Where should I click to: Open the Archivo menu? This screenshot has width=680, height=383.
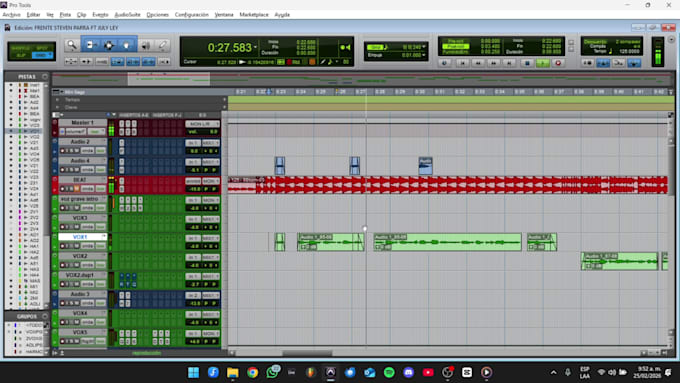coord(11,15)
